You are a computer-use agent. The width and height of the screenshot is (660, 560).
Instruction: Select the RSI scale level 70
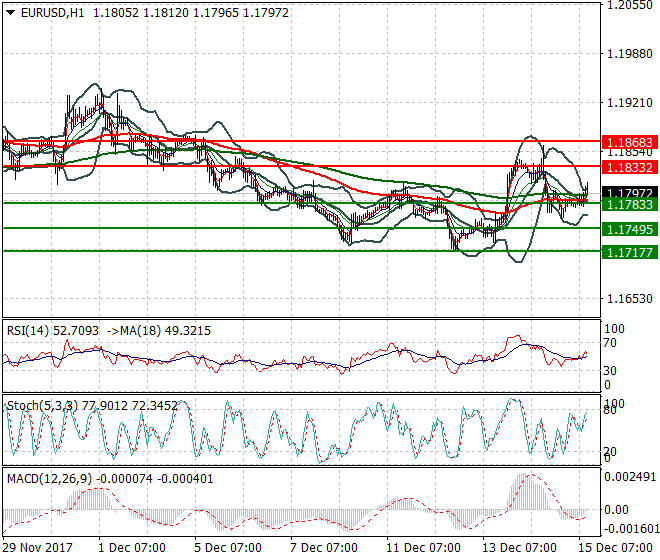point(610,343)
